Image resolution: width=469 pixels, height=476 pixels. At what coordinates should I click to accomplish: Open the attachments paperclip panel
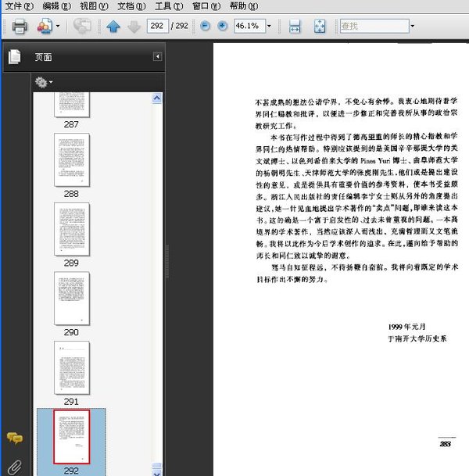click(14, 467)
